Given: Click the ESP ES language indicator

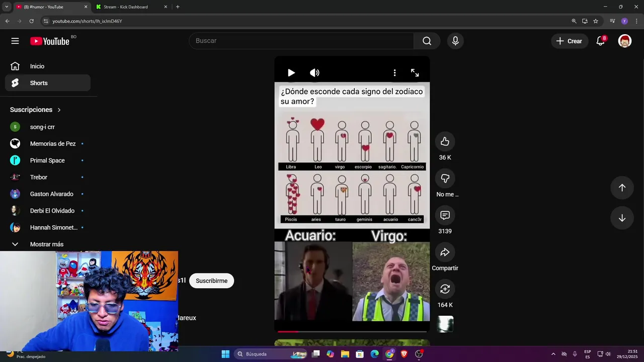Looking at the screenshot, I should [x=588, y=354].
